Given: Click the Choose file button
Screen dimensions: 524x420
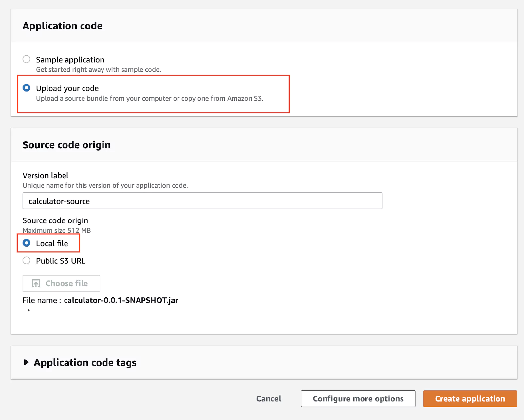Looking at the screenshot, I should 61,283.
